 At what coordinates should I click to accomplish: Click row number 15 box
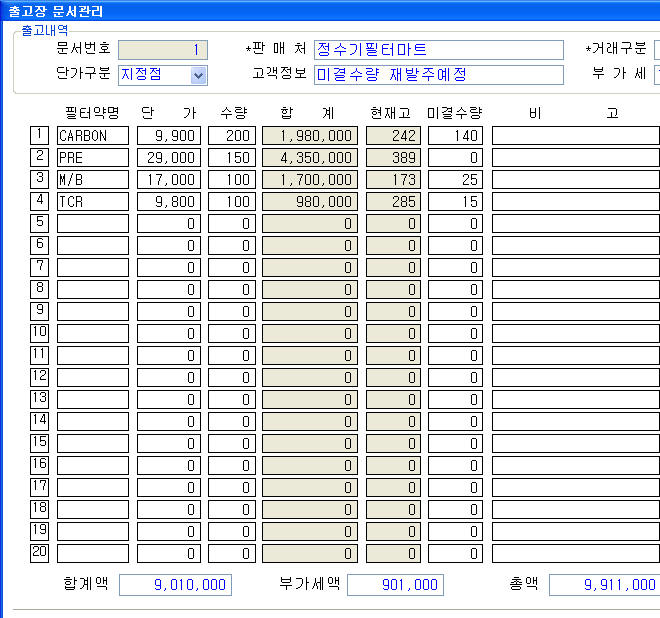pos(40,443)
